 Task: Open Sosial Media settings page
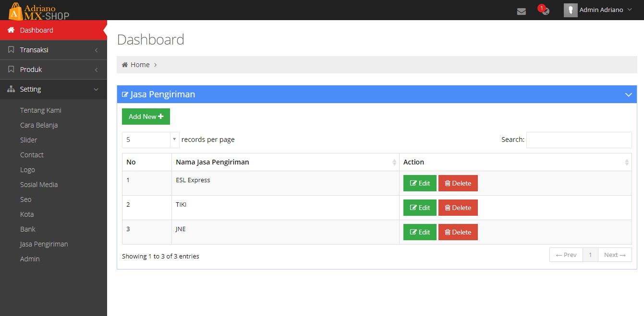(x=39, y=185)
